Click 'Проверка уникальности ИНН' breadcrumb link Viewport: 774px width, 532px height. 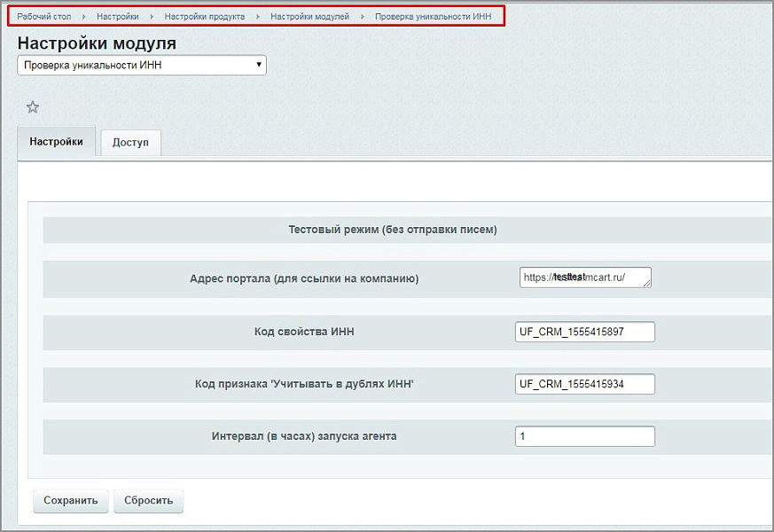point(433,17)
